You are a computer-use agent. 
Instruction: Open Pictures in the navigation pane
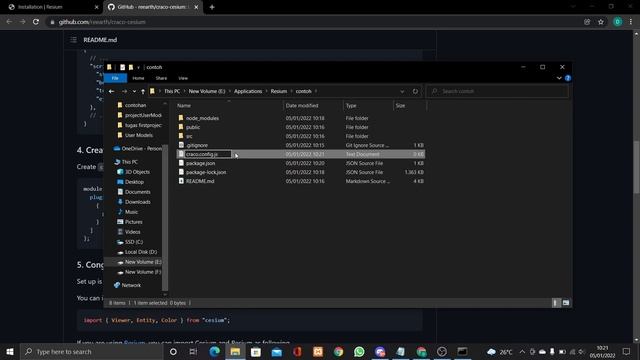[133, 222]
